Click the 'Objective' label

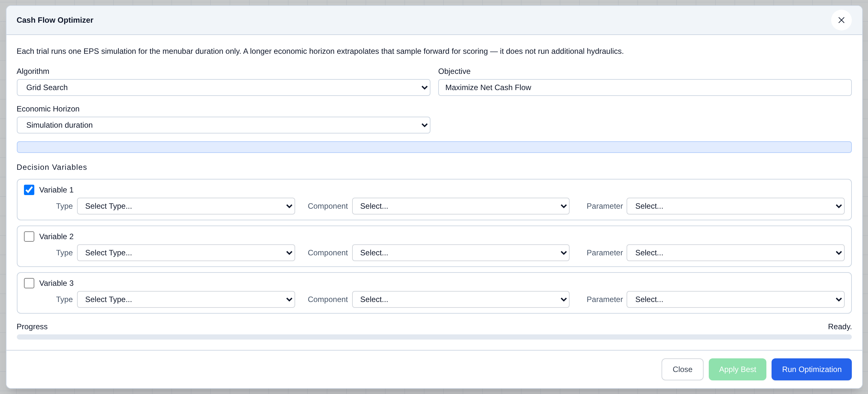(454, 71)
